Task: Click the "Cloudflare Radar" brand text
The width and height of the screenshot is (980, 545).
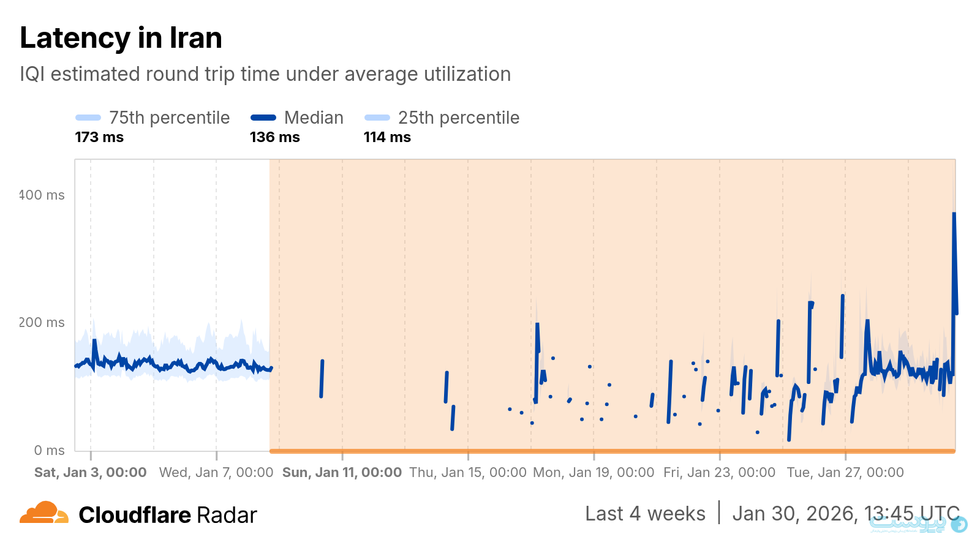Action: click(168, 515)
